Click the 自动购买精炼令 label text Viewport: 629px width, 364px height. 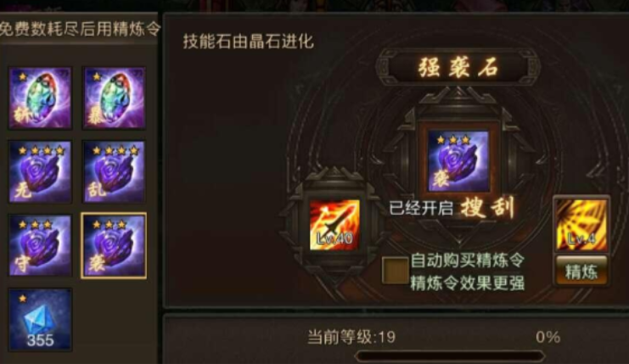pos(468,260)
